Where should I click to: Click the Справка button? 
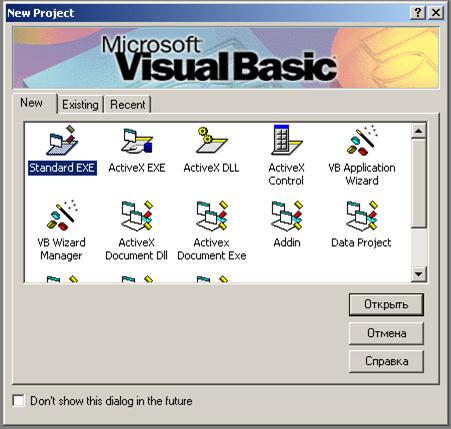click(386, 361)
